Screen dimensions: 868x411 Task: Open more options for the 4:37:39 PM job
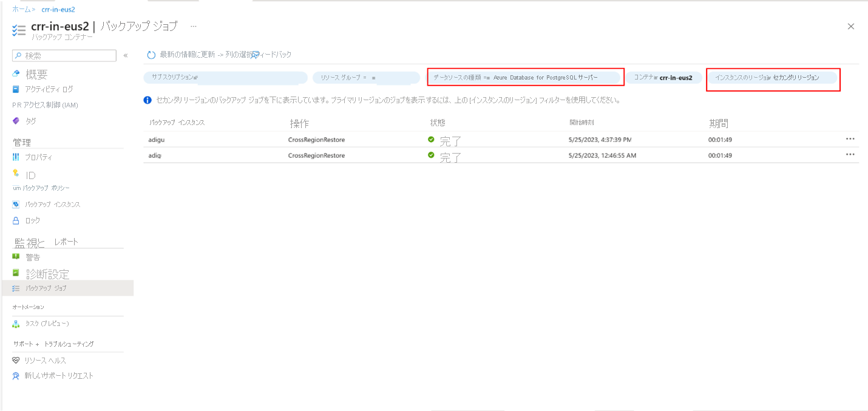(850, 139)
